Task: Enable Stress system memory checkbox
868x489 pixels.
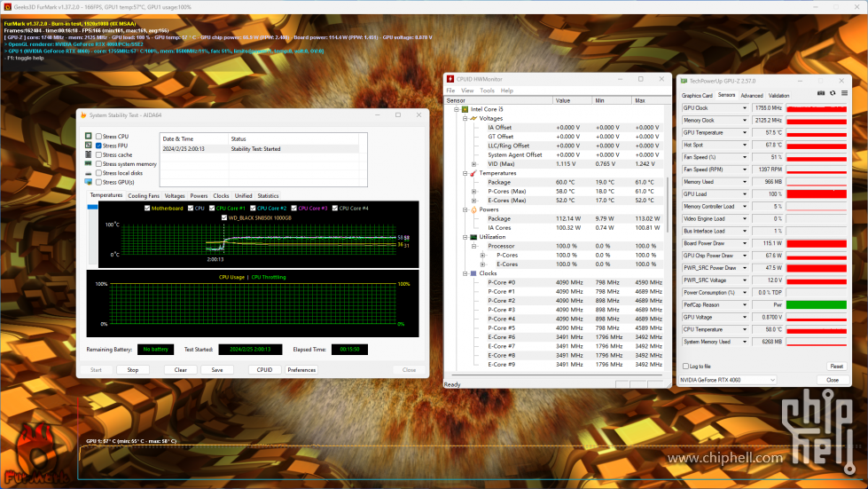Action: 98,164
